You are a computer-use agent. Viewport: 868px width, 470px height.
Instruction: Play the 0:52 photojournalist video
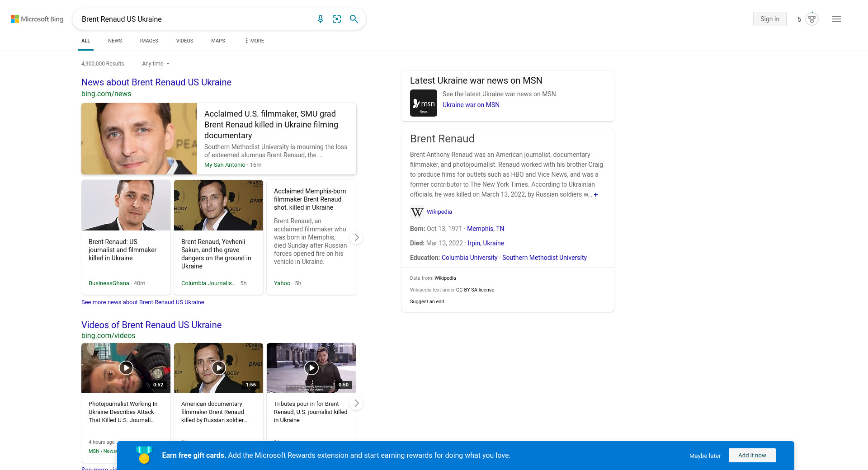click(126, 368)
